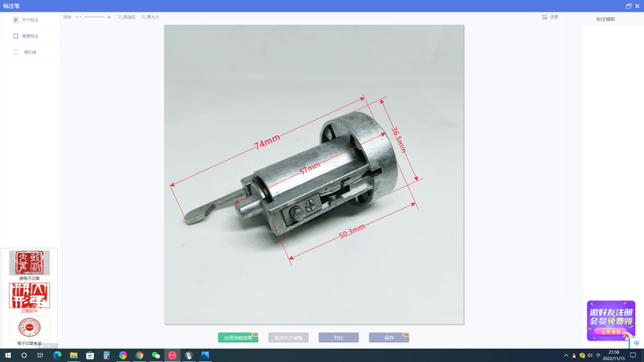Screen dimensions: 644x362
Task: Click the 57mm dimension label on the image
Action: point(309,168)
